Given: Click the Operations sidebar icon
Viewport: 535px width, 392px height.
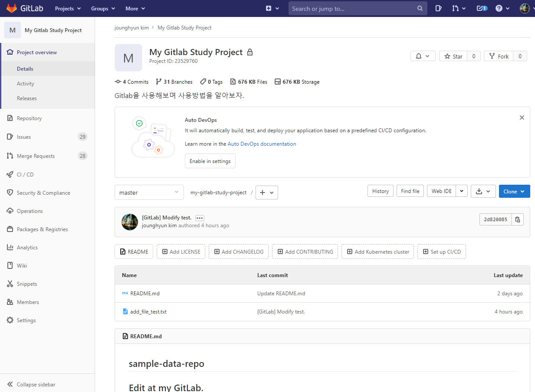Looking at the screenshot, I should pyautogui.click(x=10, y=211).
